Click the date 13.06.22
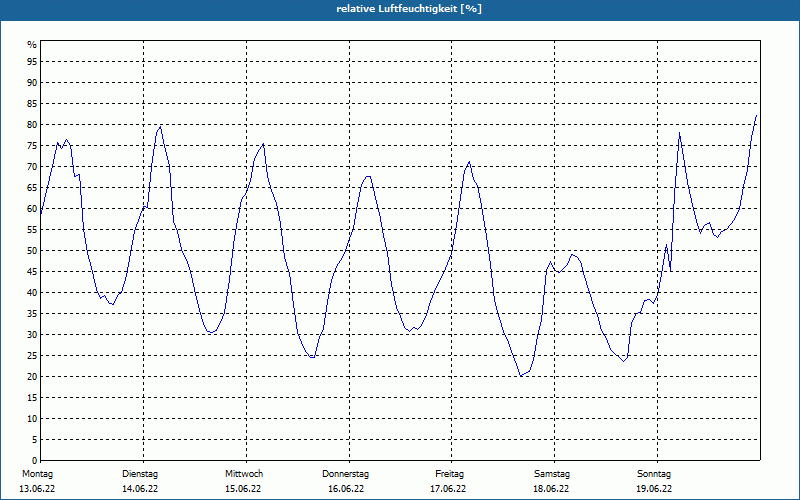 coord(37,489)
